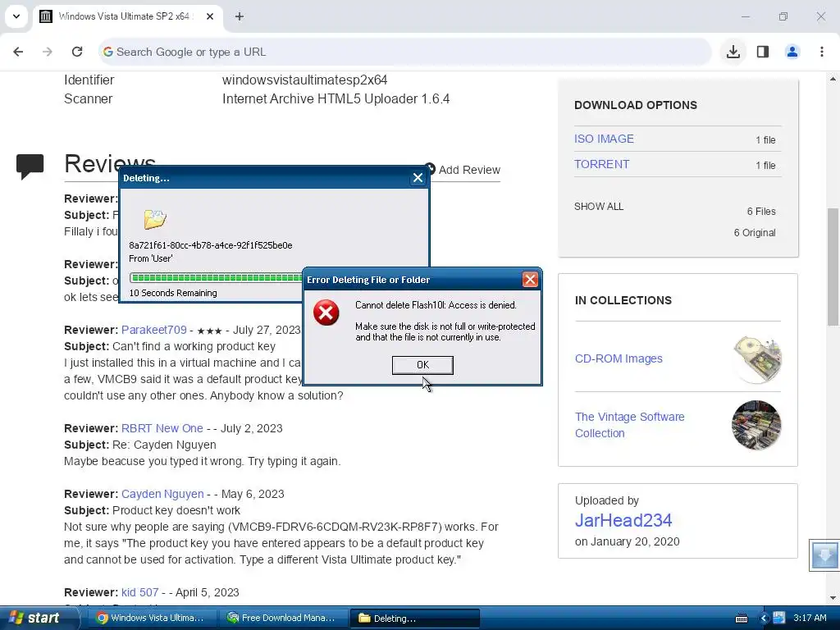Close the Error Deleting File or Folder dialog
The image size is (840, 630).
coord(529,279)
